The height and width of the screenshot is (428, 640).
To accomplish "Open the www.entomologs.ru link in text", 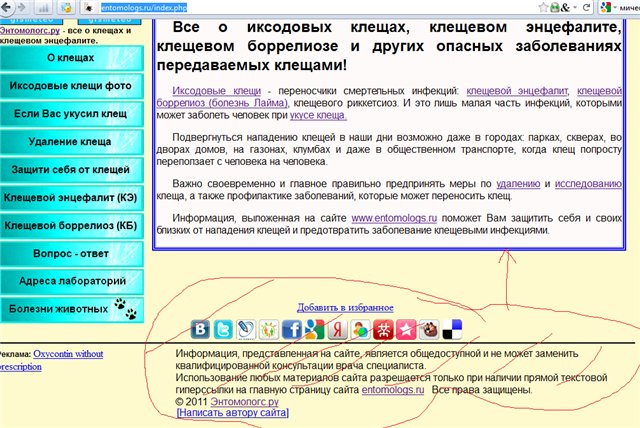I will pos(394,218).
